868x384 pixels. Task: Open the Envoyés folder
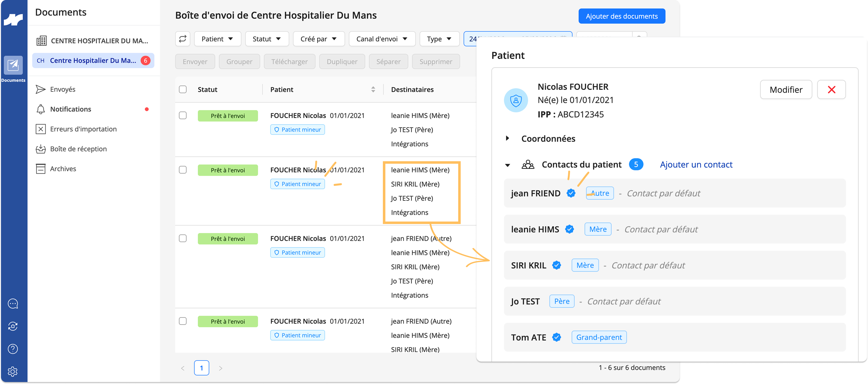coord(63,89)
